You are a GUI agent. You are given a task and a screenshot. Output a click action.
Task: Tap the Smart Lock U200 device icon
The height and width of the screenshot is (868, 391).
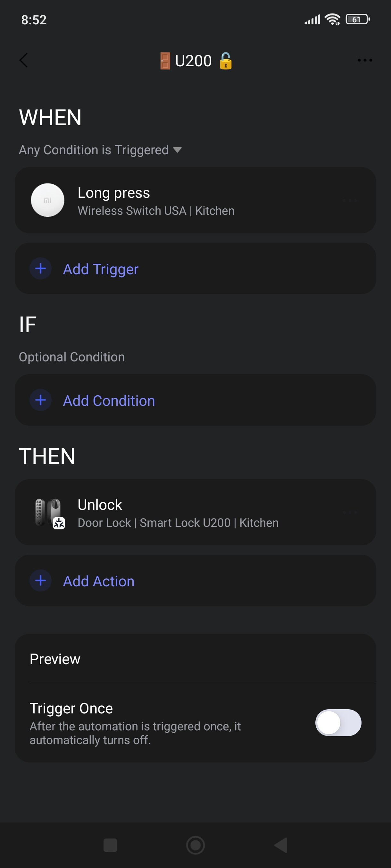click(49, 512)
